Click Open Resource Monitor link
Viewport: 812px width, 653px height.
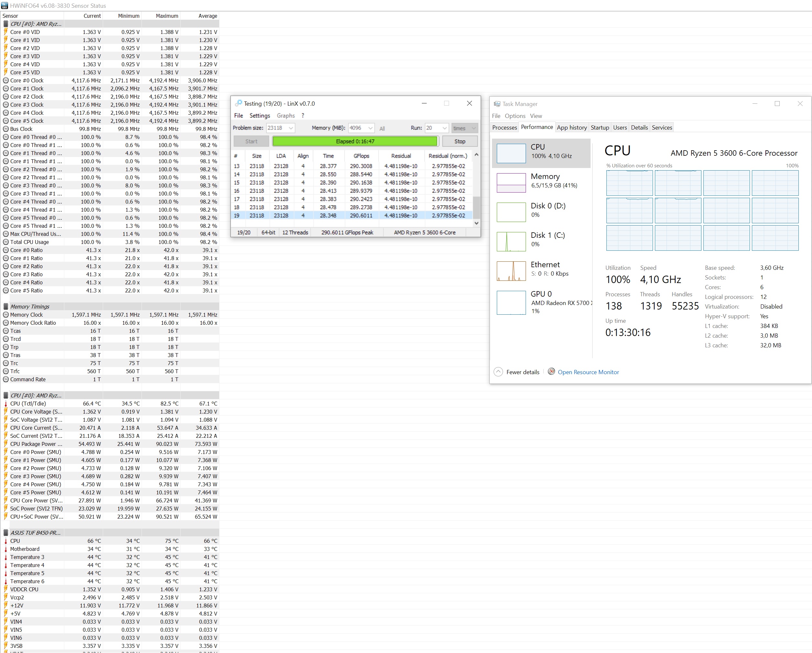coord(588,372)
